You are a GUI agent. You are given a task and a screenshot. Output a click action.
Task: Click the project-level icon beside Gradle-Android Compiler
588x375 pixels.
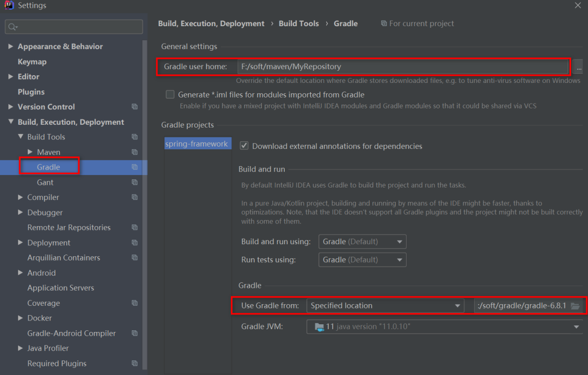134,333
